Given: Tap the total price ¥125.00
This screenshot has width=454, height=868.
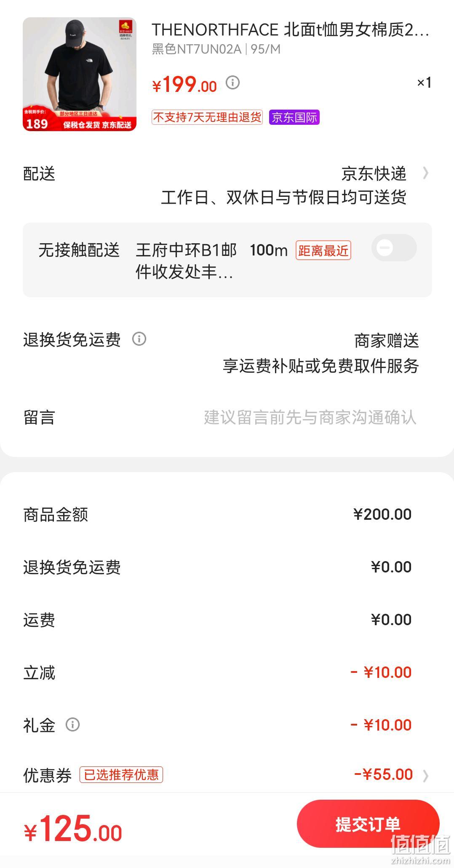Looking at the screenshot, I should [x=73, y=829].
